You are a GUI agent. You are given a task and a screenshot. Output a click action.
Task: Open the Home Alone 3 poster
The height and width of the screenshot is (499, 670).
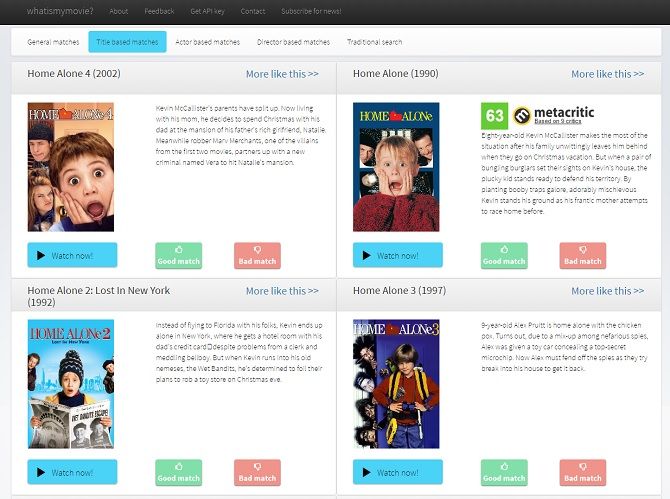(396, 384)
